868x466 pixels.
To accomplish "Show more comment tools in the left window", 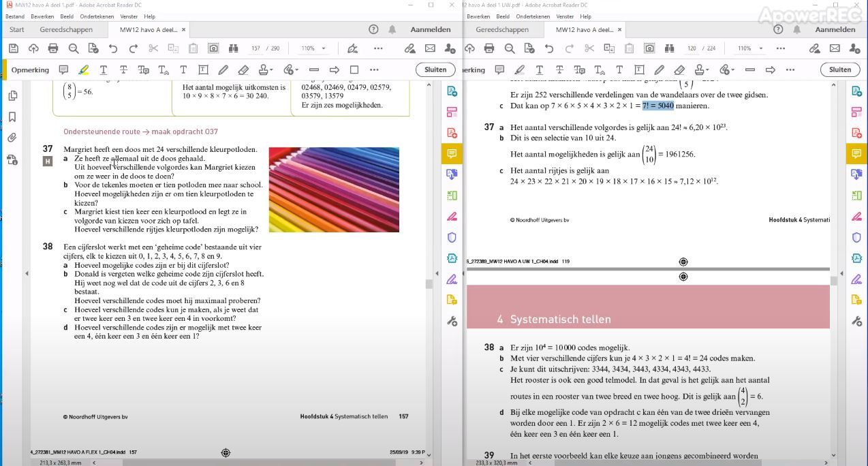I will [374, 69].
